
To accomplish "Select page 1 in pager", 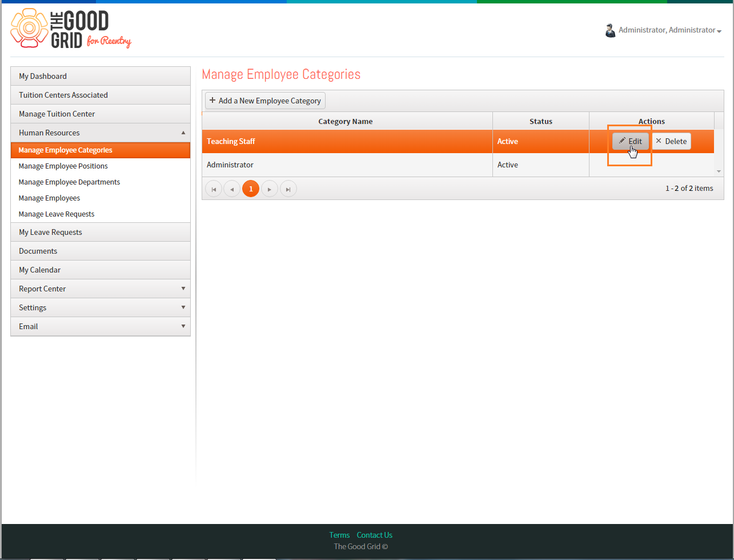I will (251, 189).
